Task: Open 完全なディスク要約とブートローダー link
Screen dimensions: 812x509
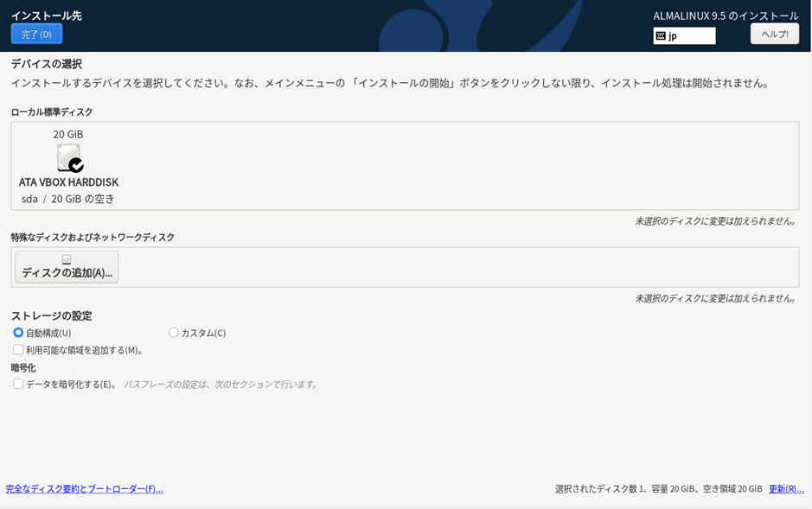Action: click(x=82, y=488)
